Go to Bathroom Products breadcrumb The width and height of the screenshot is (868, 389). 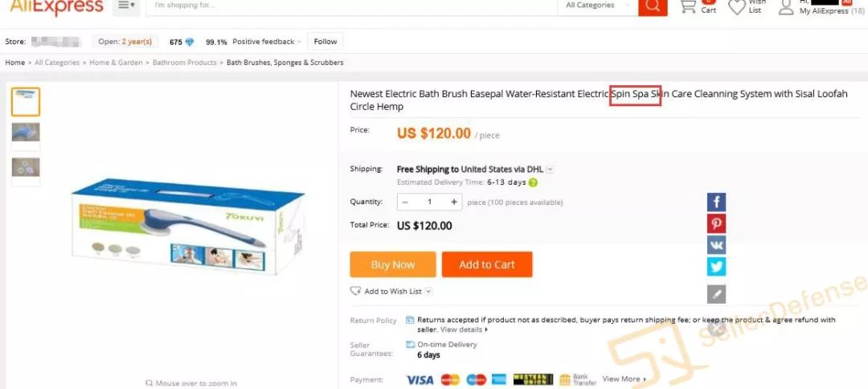pos(184,63)
